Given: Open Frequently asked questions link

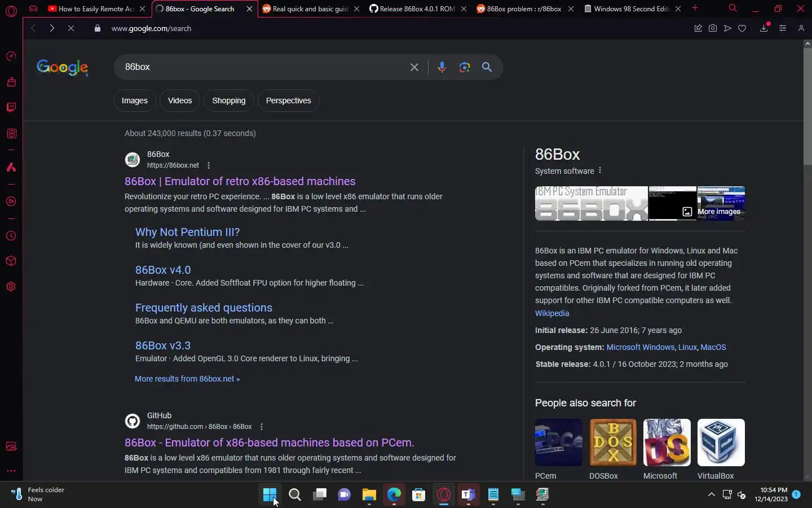Looking at the screenshot, I should pos(204,308).
